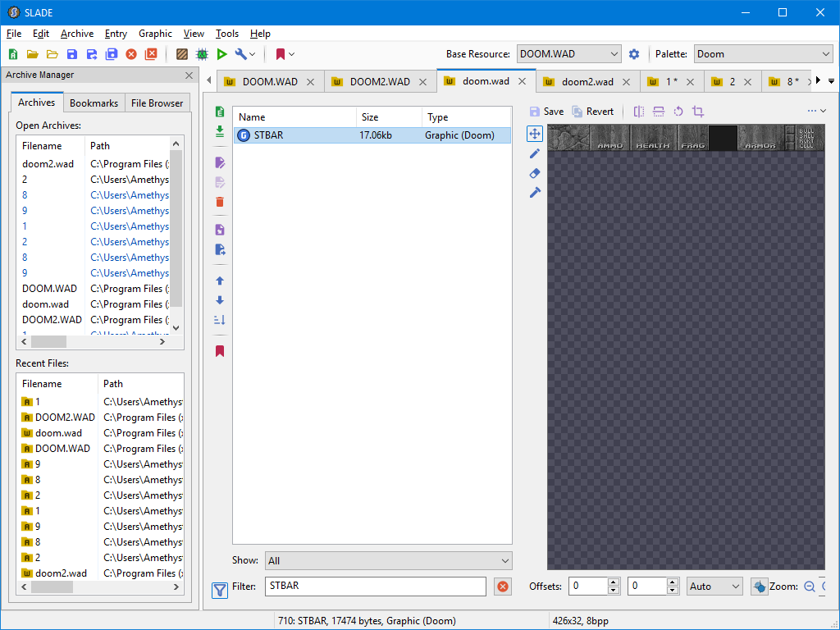The image size is (840, 630).
Task: Run the archive with green play icon
Action: coord(221,54)
